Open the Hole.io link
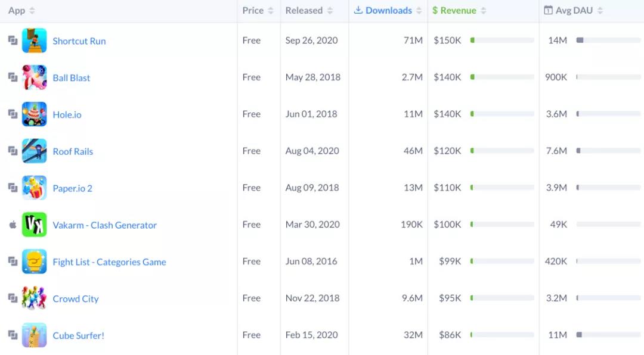 (67, 114)
